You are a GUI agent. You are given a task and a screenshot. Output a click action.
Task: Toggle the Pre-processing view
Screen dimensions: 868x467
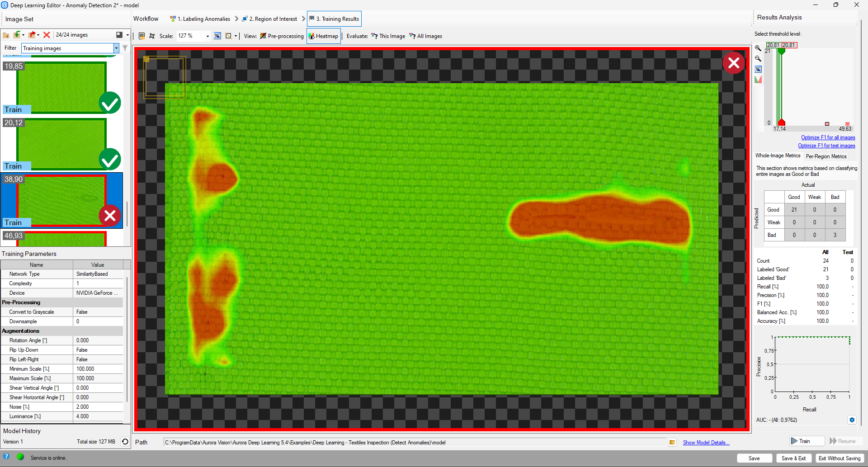pos(282,36)
